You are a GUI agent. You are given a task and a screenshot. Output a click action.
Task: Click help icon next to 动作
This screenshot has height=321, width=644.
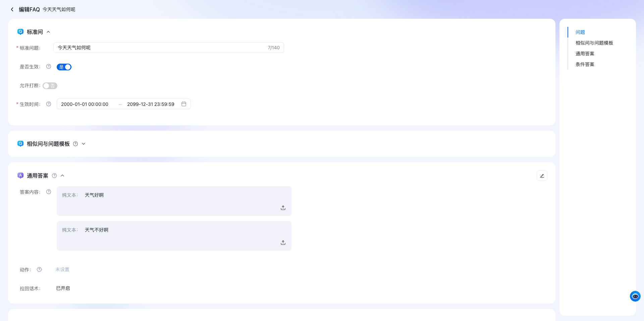39,269
